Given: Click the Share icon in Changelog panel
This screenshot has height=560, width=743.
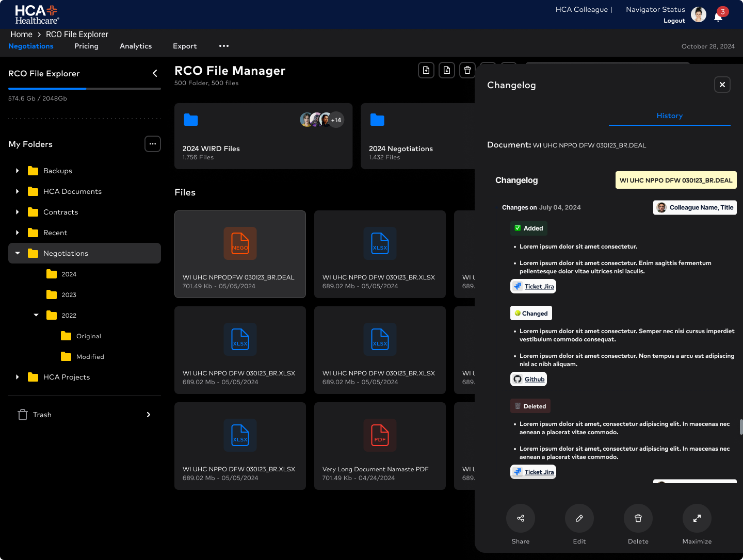Looking at the screenshot, I should pyautogui.click(x=521, y=518).
